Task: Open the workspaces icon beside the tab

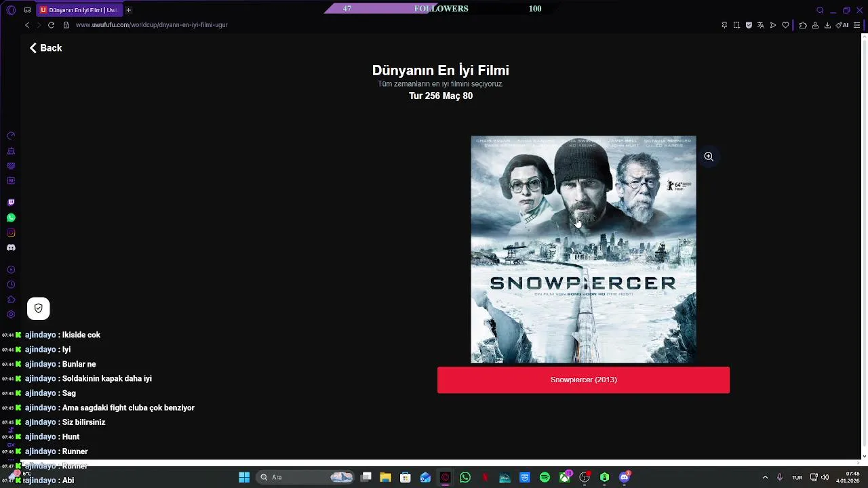Action: point(27,10)
